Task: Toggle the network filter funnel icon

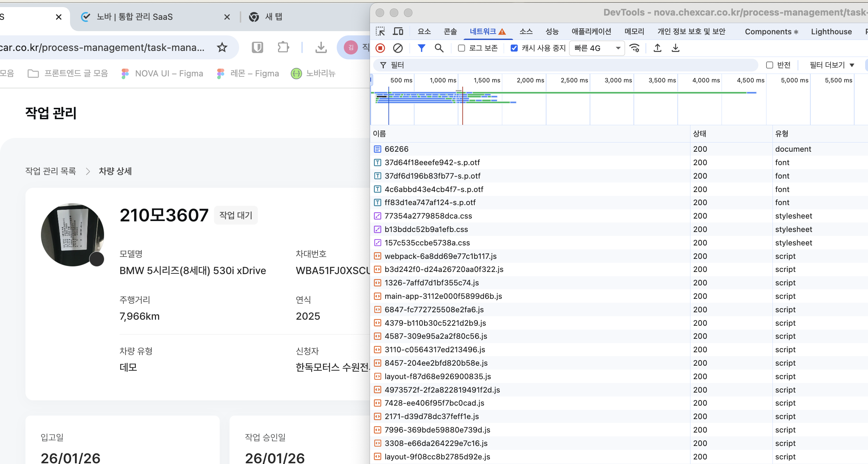Action: click(x=421, y=48)
